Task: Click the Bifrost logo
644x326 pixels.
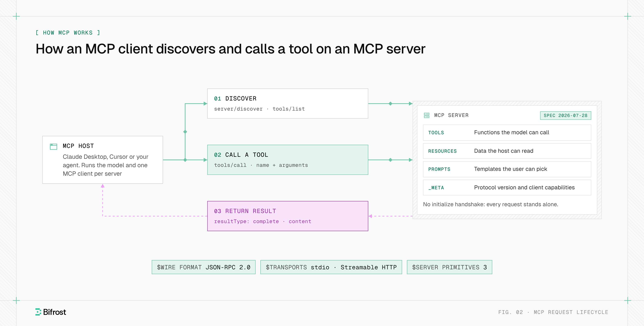Action: click(x=51, y=312)
